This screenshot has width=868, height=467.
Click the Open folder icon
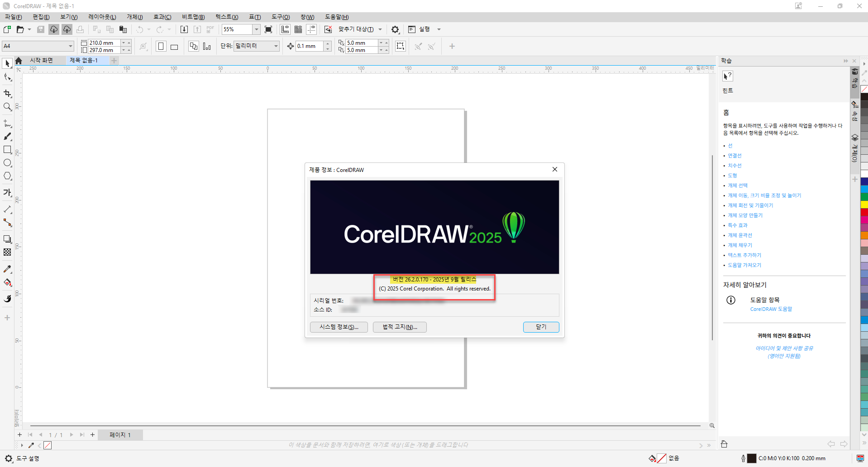point(20,29)
